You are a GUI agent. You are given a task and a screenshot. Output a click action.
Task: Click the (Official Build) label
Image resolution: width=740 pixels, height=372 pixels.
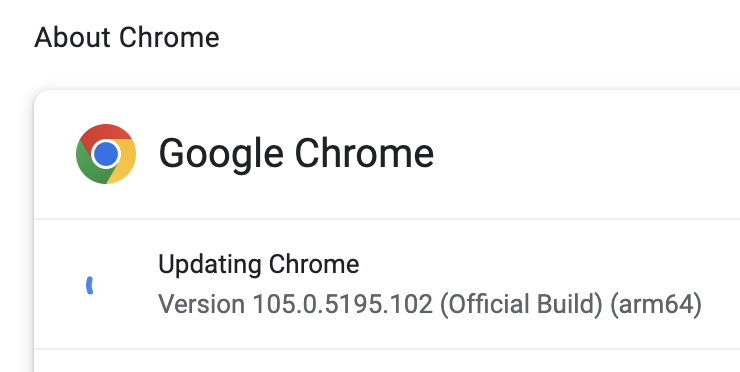pos(521,305)
